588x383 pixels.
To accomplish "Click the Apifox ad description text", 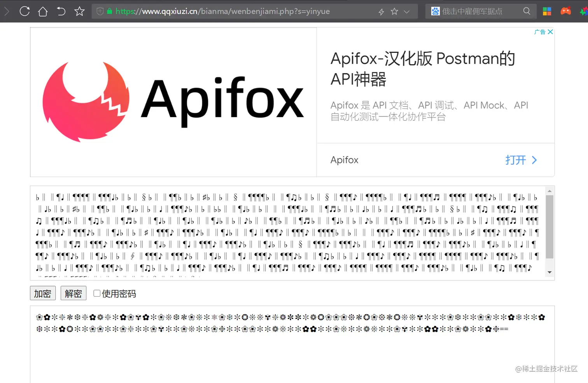I will tap(429, 111).
